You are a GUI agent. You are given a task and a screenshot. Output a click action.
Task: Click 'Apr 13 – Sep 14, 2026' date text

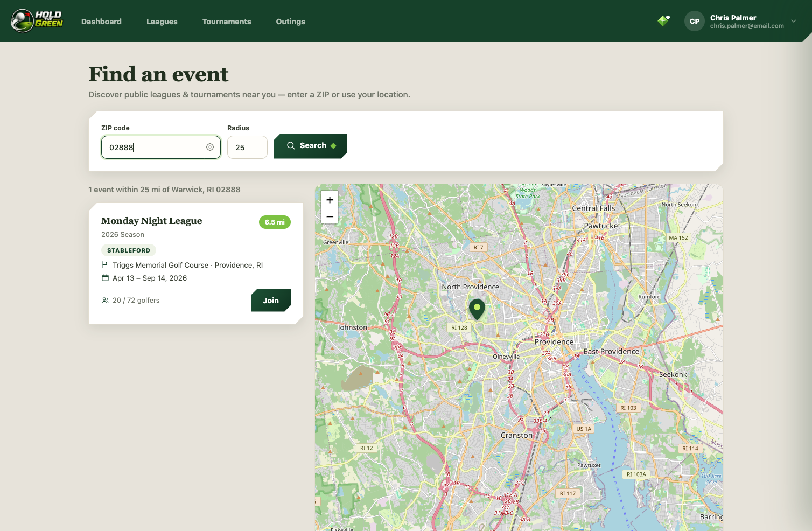pos(150,278)
